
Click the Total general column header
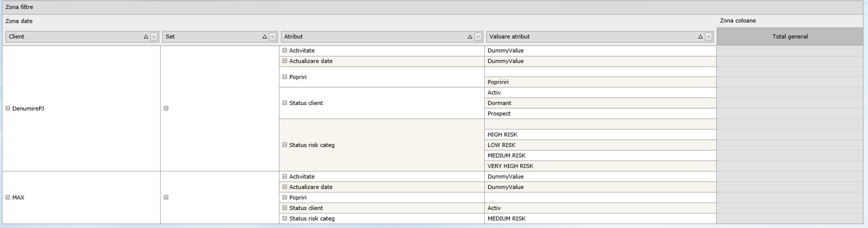click(x=789, y=37)
